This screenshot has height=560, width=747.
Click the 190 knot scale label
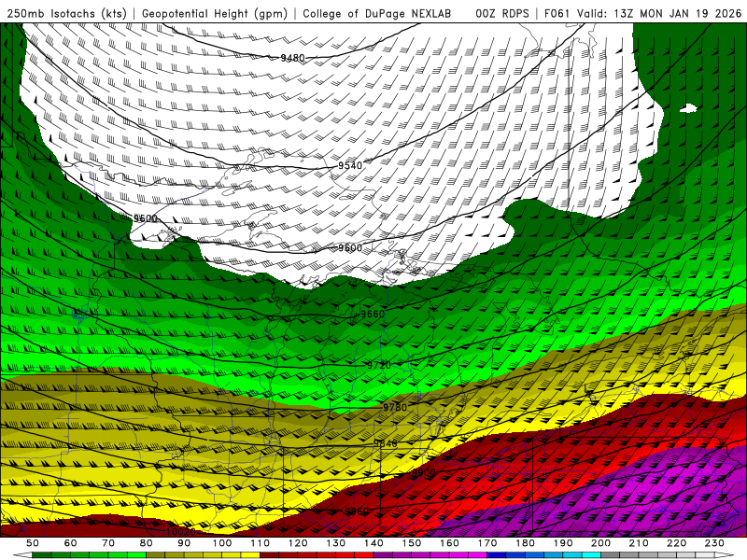point(563,543)
